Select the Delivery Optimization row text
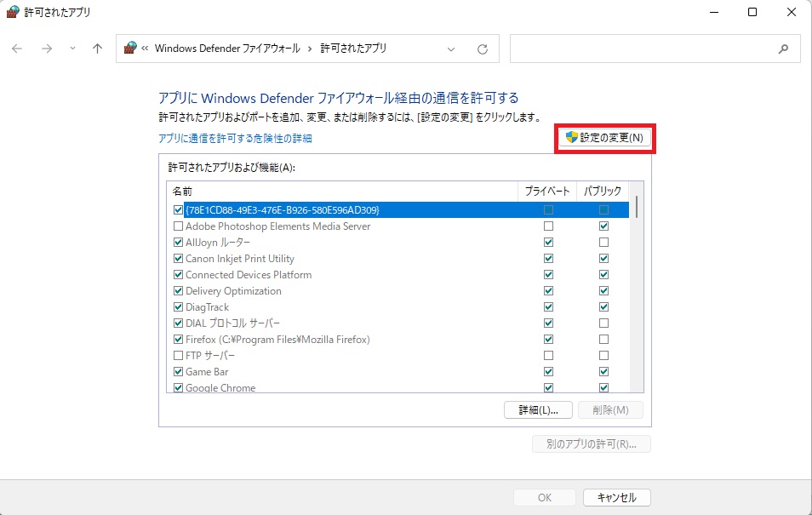The height and width of the screenshot is (515, 812). pyautogui.click(x=233, y=290)
